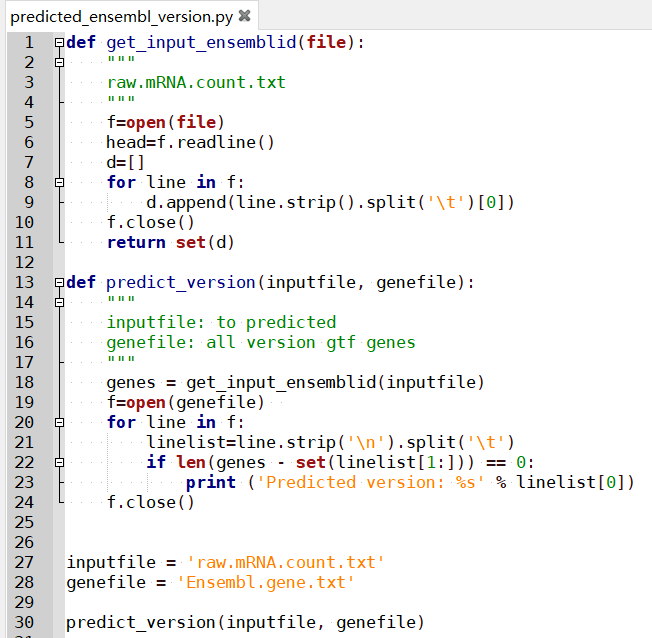Click 'genes = get_input_ensemblid(inputfile)' on line 18
The image size is (652, 638).
pyautogui.click(x=296, y=382)
